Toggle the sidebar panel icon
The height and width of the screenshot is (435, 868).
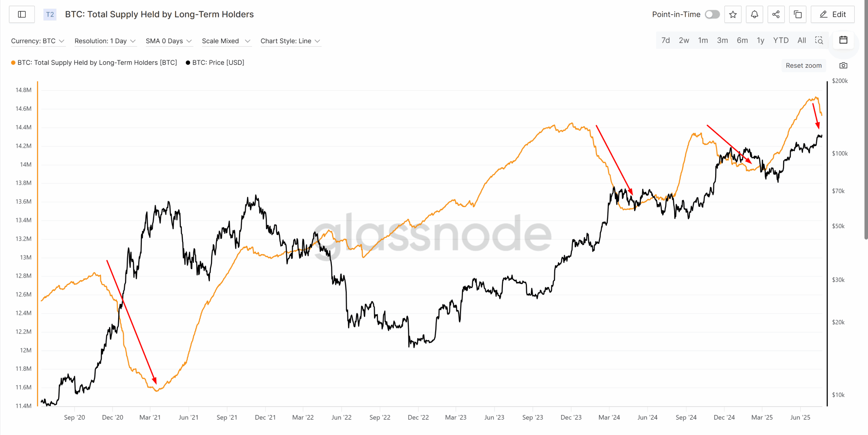[x=22, y=14]
